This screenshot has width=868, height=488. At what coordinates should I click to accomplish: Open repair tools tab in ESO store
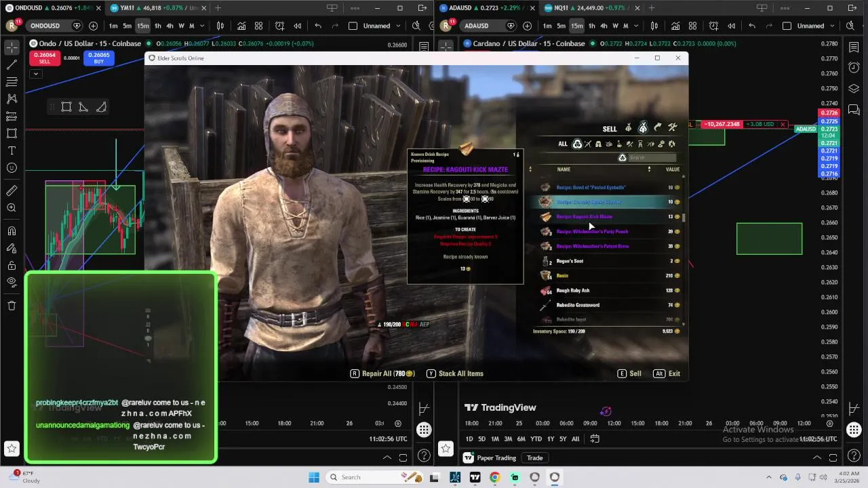pyautogui.click(x=673, y=127)
